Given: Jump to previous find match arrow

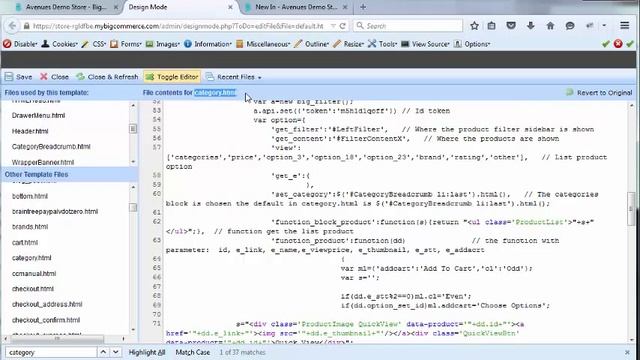Looking at the screenshot, I should [x=103, y=352].
